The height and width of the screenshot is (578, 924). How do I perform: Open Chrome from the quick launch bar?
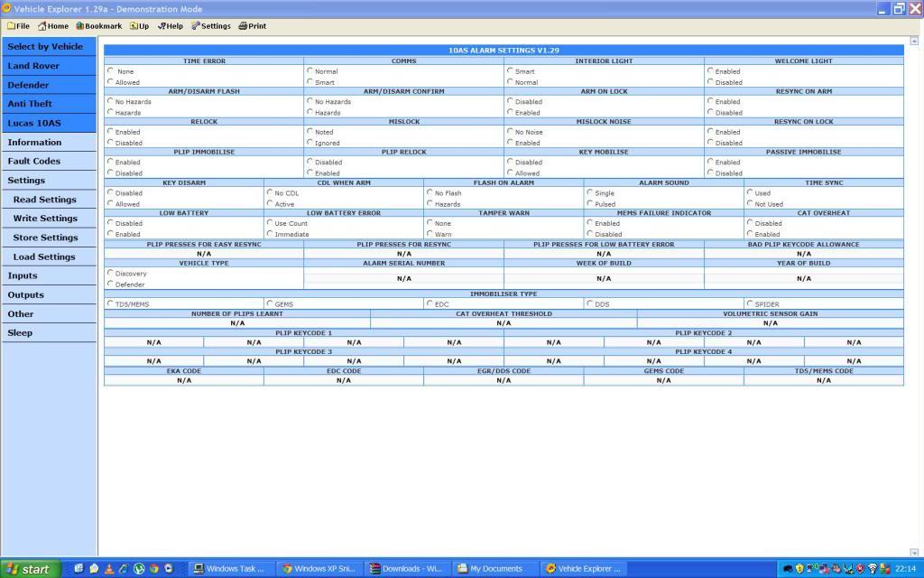154,569
